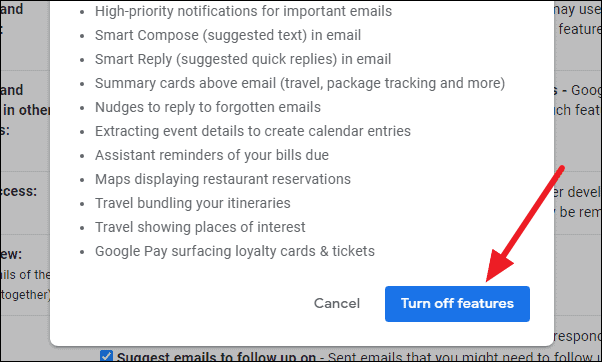Click the bullet beside Smart Compose
Screen dimensions: 602x362
tap(82, 36)
